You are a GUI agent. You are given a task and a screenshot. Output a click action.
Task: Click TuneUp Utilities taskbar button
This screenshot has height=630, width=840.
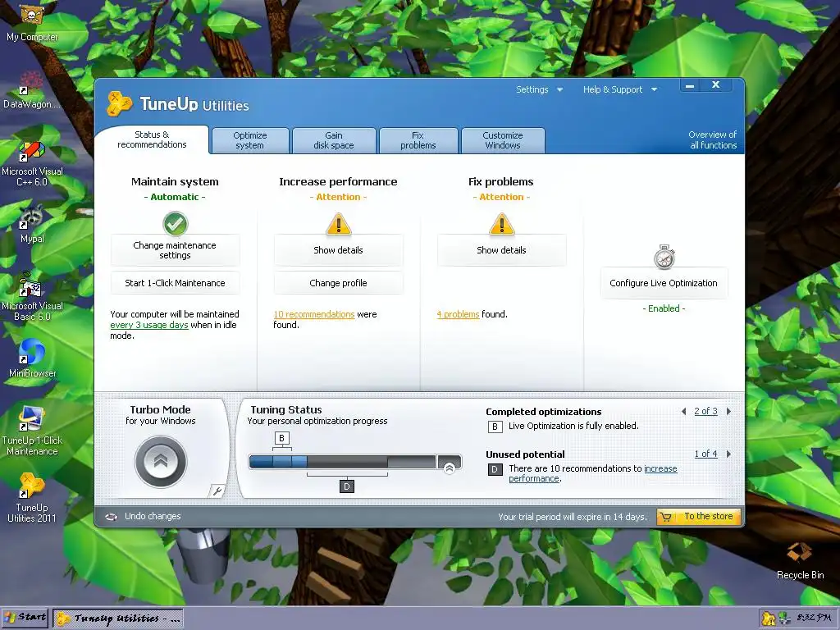(x=118, y=619)
